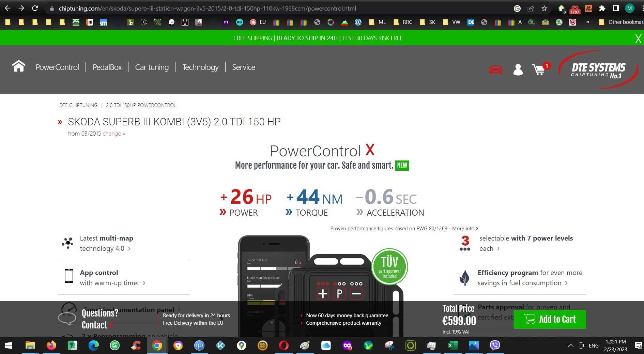Viewport: 644px width, 354px height.
Task: Go back with the browser back arrow
Action: point(7,8)
